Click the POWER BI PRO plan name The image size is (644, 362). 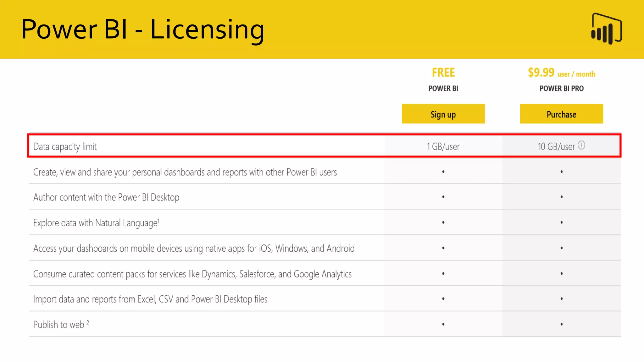[561, 89]
